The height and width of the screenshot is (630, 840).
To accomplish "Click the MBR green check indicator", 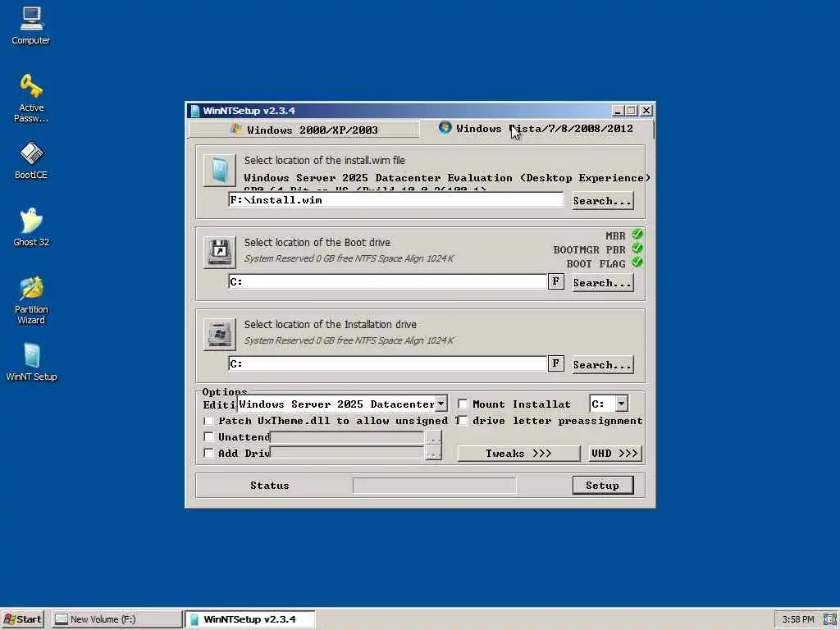I will 637,235.
